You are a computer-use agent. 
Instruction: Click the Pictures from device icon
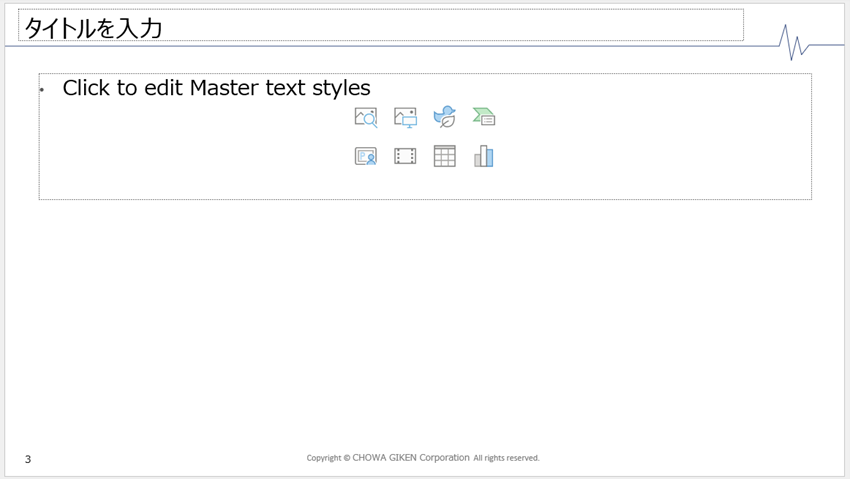(x=405, y=118)
